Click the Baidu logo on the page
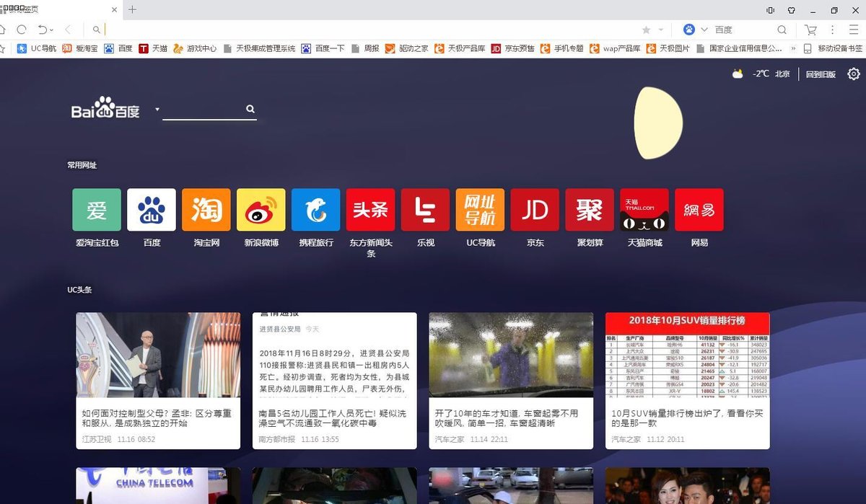 (105, 108)
